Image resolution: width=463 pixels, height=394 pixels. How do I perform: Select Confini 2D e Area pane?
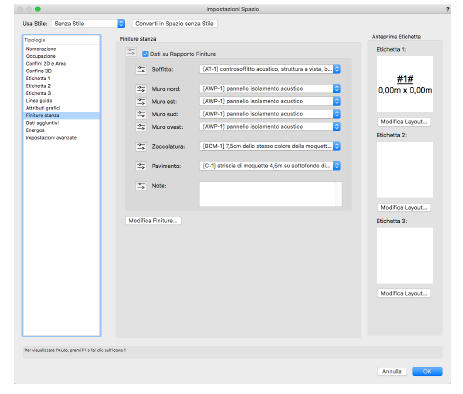[61, 64]
